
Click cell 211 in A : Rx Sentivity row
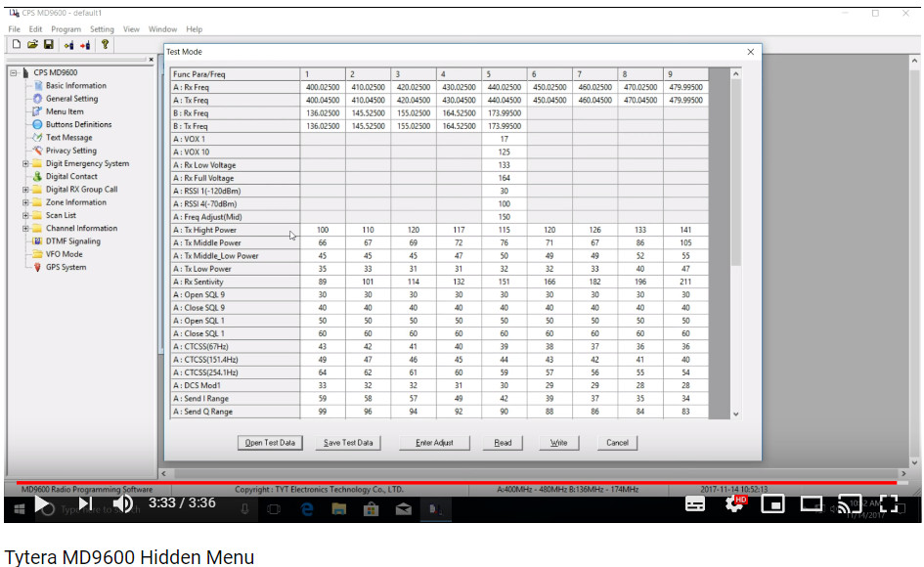[685, 282]
